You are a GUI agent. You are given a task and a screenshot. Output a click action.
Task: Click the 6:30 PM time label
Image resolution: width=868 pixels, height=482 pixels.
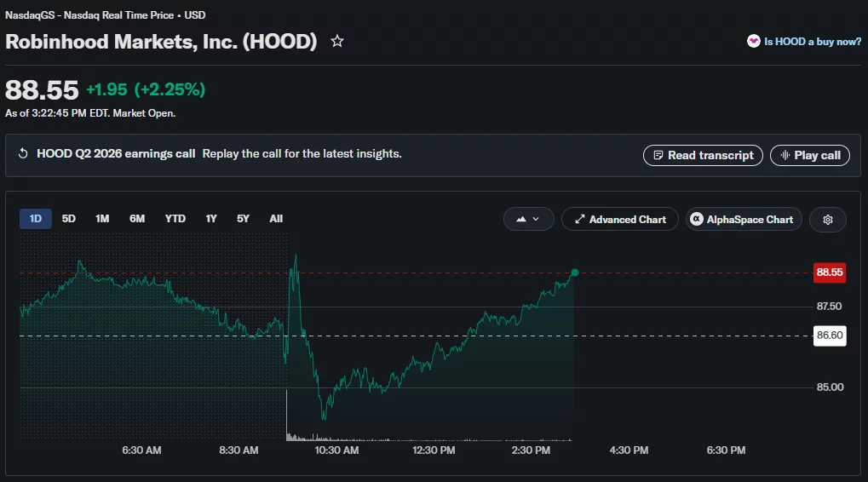(x=726, y=450)
